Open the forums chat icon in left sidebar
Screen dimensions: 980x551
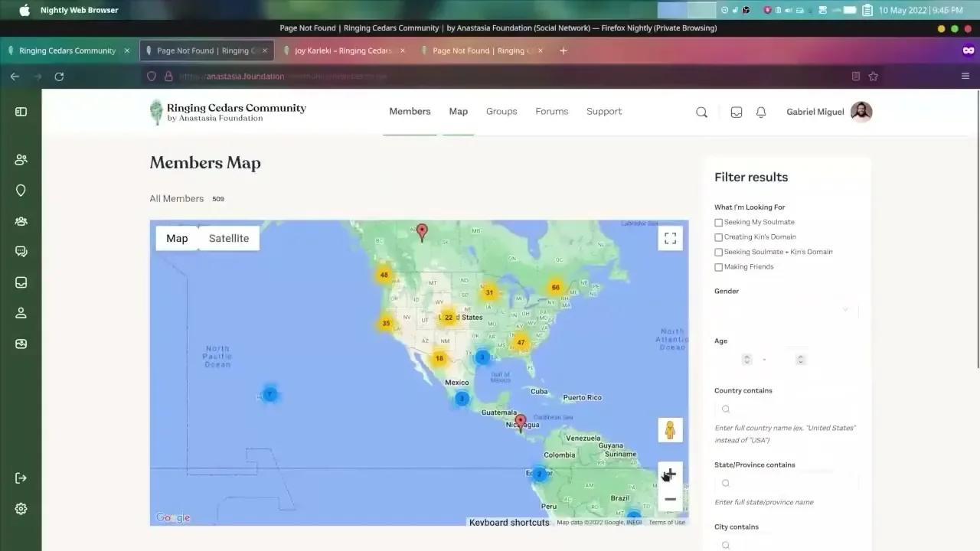[21, 252]
